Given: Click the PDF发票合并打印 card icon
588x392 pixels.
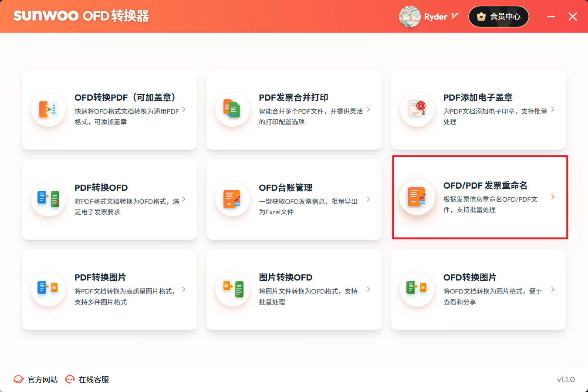Looking at the screenshot, I should click(233, 109).
